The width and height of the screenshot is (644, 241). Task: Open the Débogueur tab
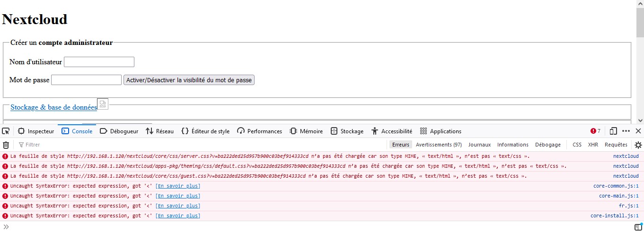point(119,131)
